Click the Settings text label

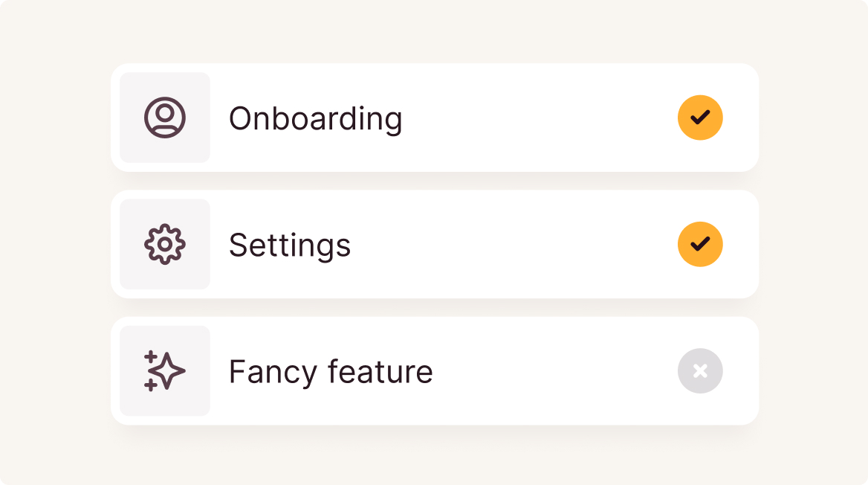pyautogui.click(x=290, y=245)
